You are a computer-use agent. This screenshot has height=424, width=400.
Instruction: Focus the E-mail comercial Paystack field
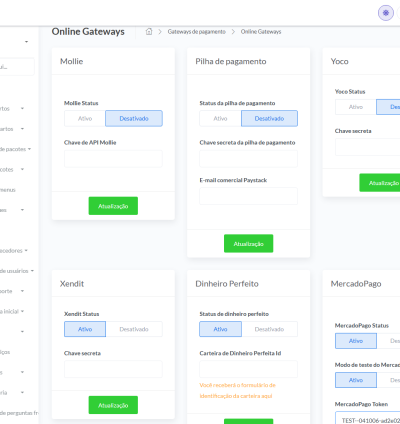[x=249, y=196]
